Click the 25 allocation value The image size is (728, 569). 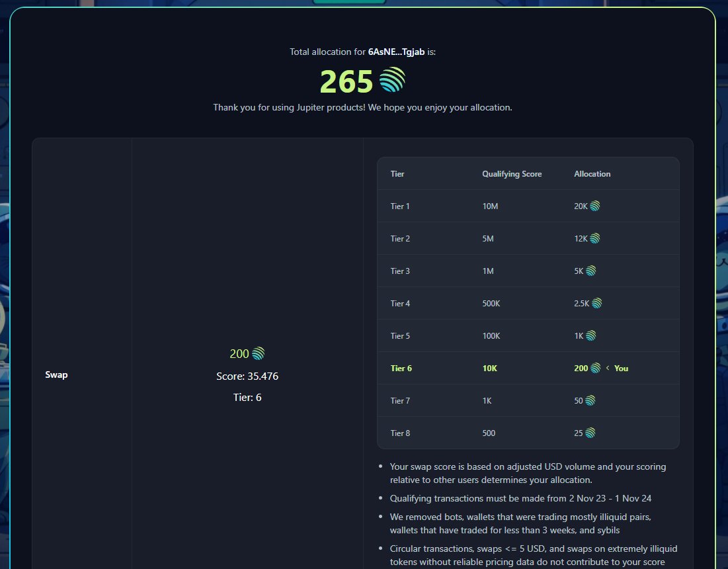[578, 433]
